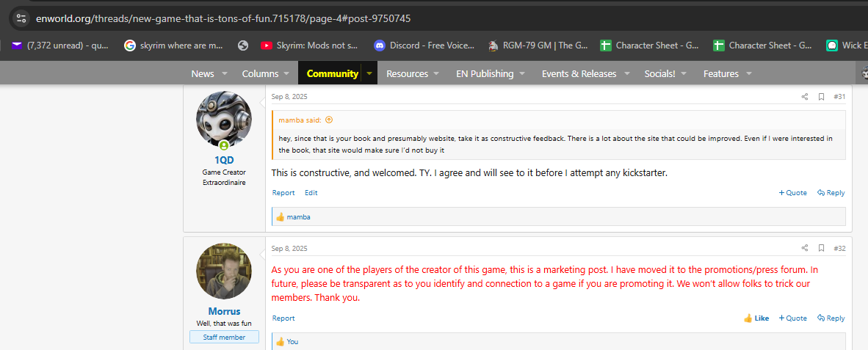Toggle quote selection on post #31

[x=792, y=193]
